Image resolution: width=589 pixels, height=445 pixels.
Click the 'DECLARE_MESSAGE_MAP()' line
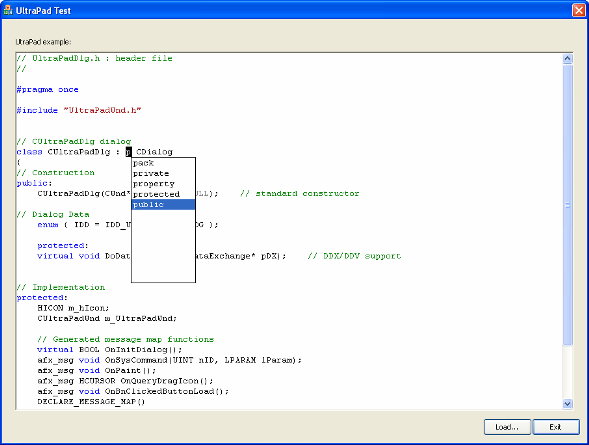coord(91,402)
